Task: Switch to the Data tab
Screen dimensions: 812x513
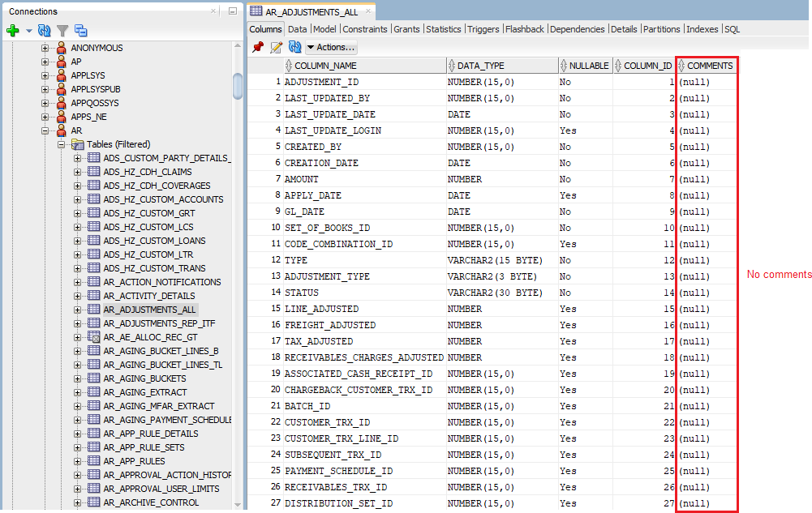Action: click(297, 29)
